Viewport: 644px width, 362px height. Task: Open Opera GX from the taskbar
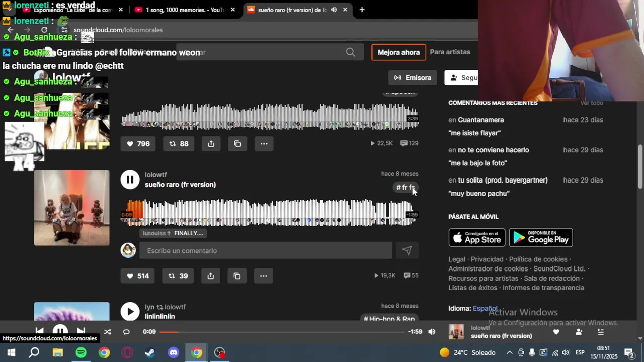pyautogui.click(x=127, y=353)
